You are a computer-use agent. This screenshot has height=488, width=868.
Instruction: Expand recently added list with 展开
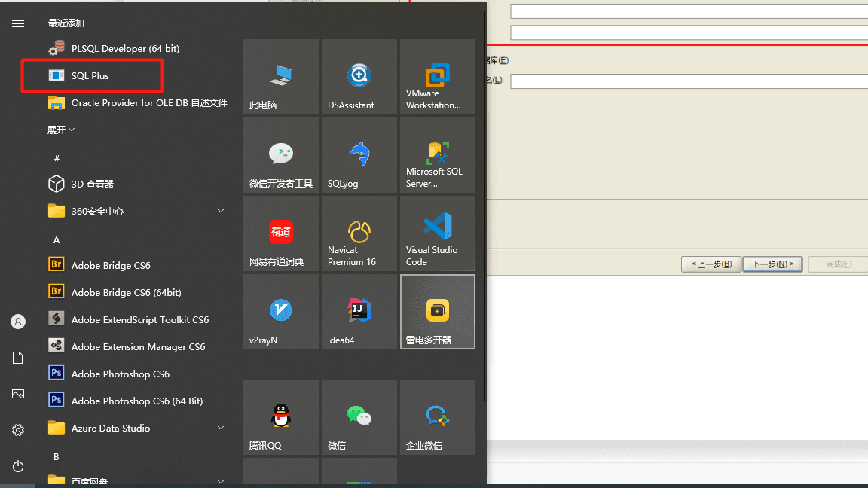(x=61, y=130)
